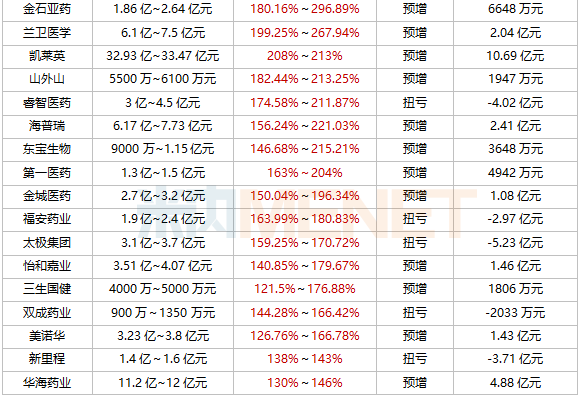Select 福安药业 profit range 1.9亿~2.4亿元

point(163,219)
